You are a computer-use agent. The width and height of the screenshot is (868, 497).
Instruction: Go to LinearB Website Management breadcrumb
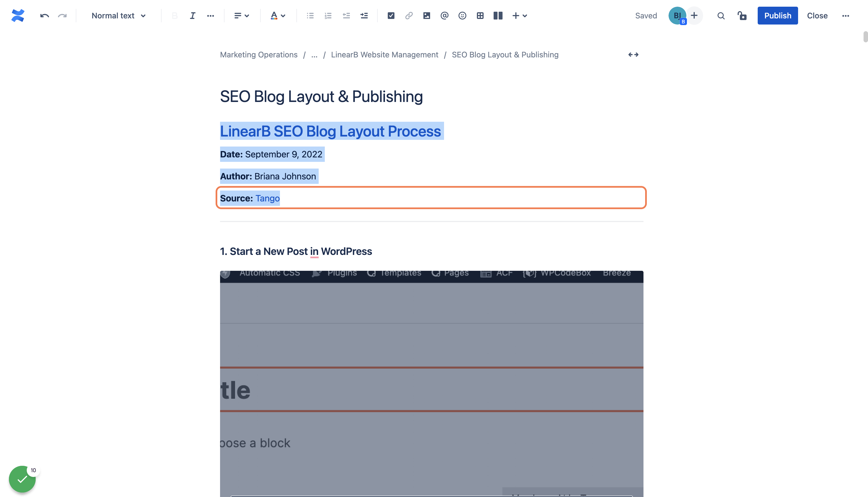click(x=385, y=55)
